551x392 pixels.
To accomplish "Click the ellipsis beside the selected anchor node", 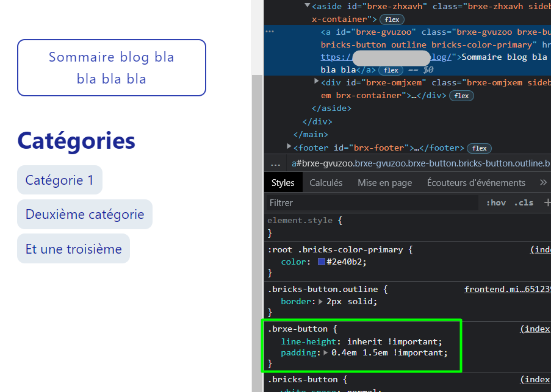I will click(x=270, y=31).
